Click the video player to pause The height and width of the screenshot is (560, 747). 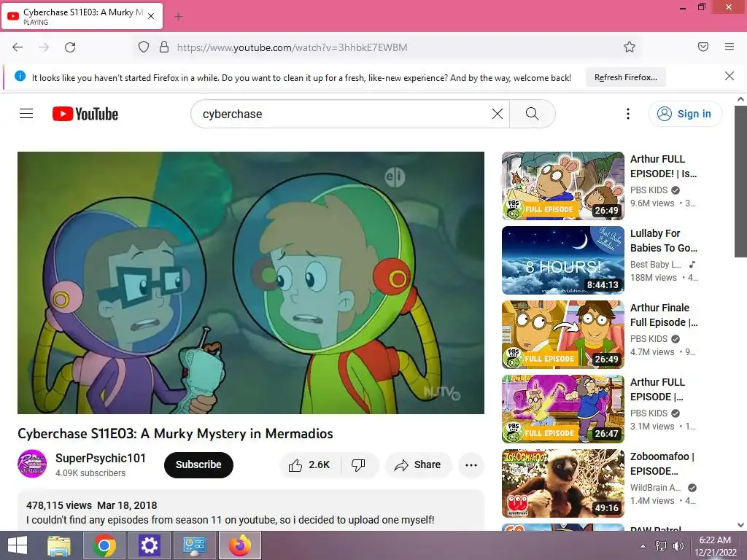coord(251,283)
